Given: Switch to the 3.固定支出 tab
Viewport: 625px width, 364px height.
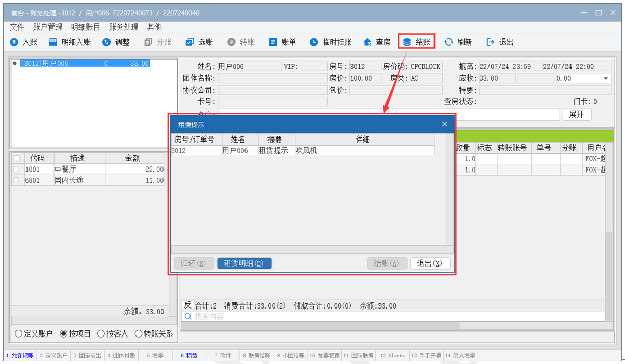Looking at the screenshot, I should point(87,356).
